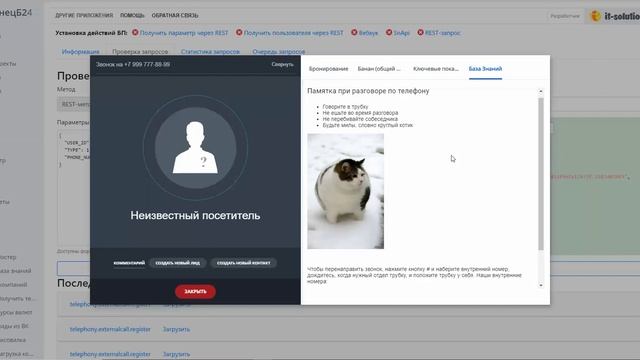Click the bottommost 'telephony.externalcall.register' link
The width and height of the screenshot is (640, 360).
point(110,354)
